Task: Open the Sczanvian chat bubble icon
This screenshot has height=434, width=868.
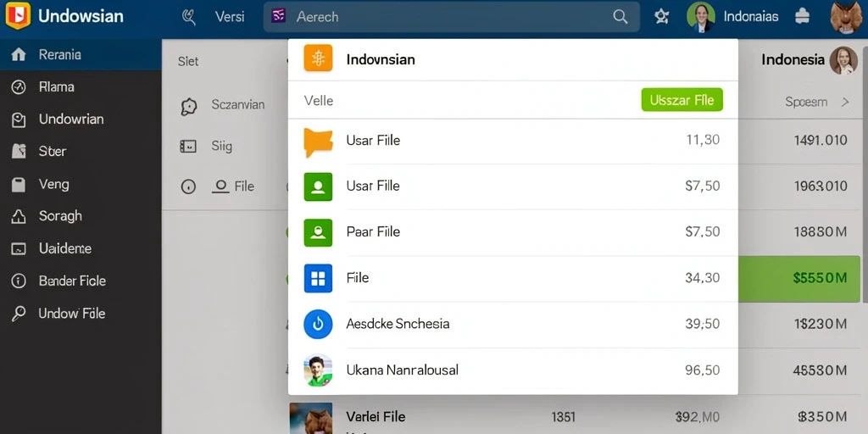Action: pyautogui.click(x=189, y=106)
